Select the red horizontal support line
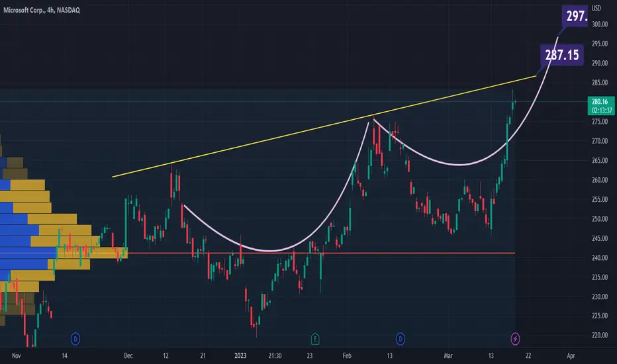Screen dimensions: 617x364 point(321,253)
